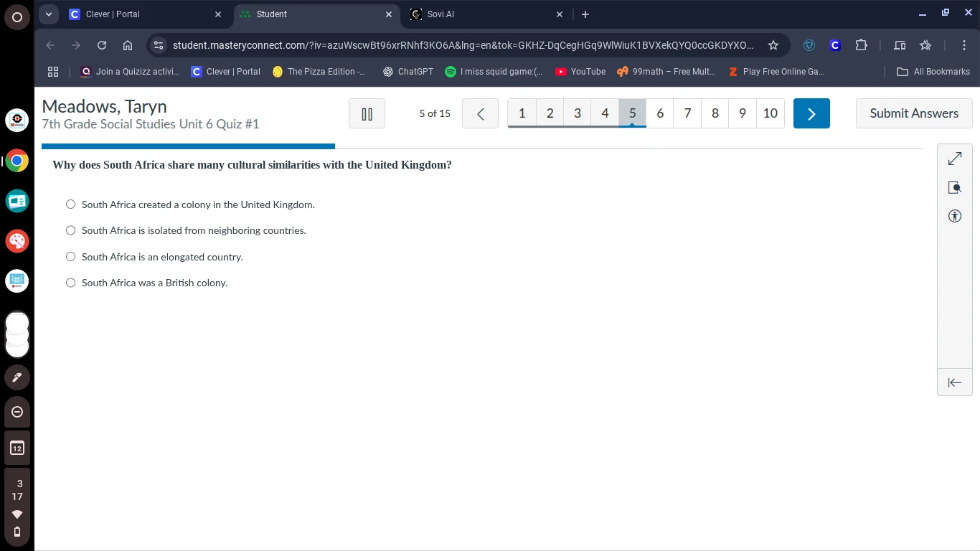Click the Submit Answers button
The image size is (980, 551).
tap(913, 113)
